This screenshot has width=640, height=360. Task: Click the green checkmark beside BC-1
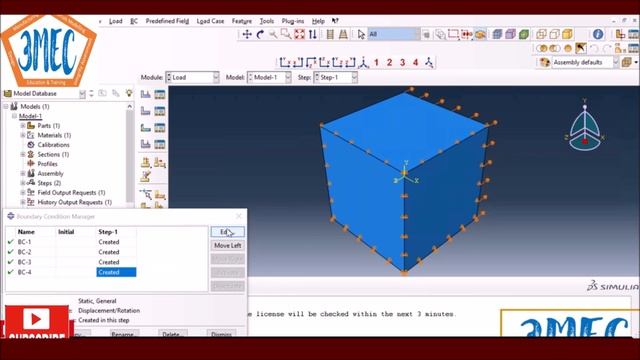[x=11, y=242]
